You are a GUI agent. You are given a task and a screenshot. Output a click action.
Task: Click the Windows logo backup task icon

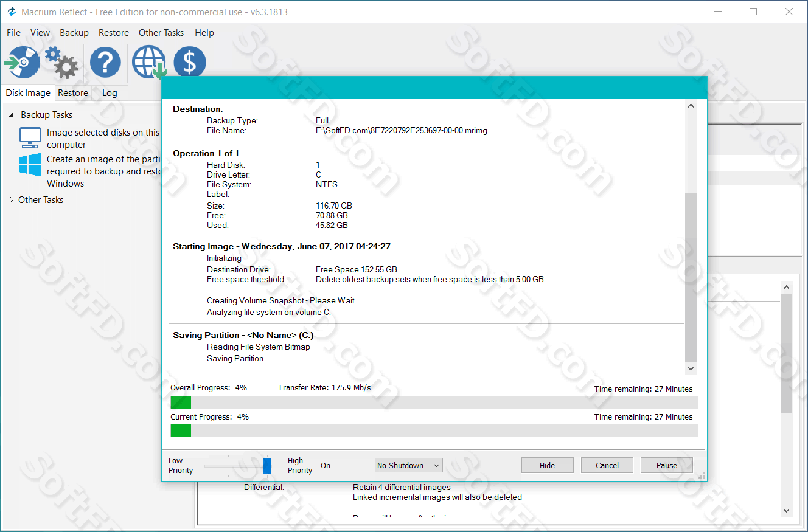pos(30,165)
